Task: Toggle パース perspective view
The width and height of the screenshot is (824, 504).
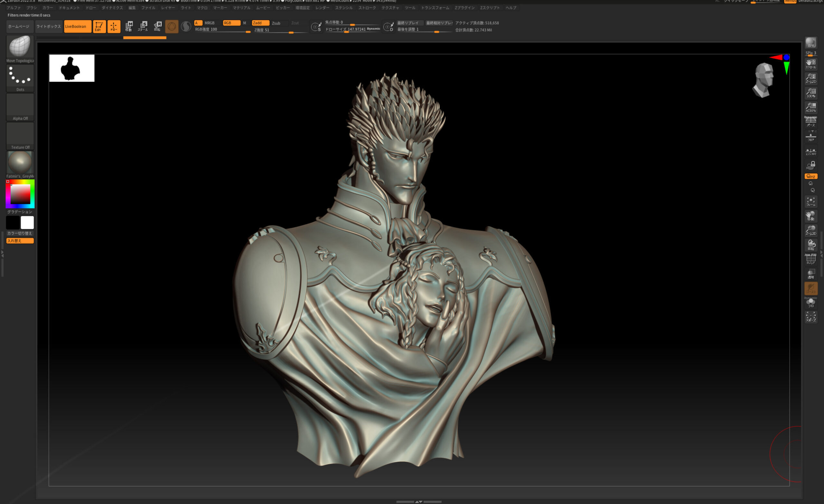Action: pyautogui.click(x=810, y=121)
